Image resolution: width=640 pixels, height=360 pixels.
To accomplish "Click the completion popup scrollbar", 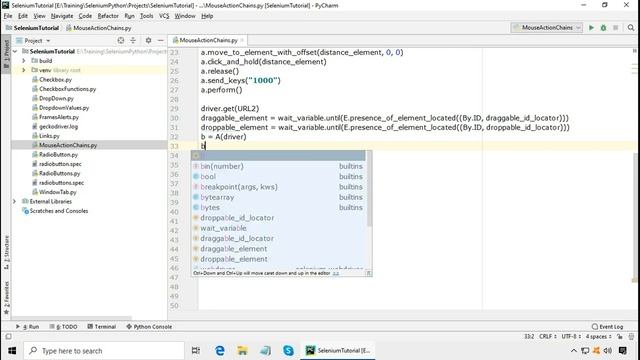I will (x=369, y=189).
